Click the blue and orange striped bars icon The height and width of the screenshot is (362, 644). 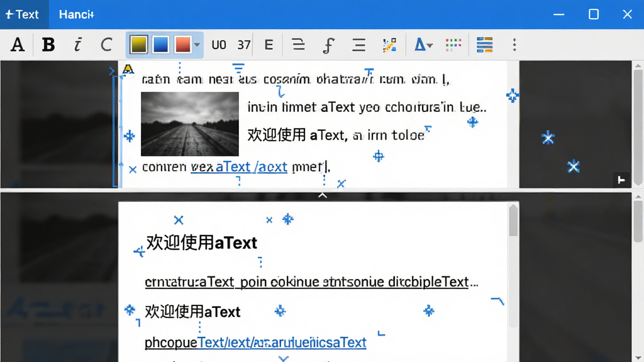coord(485,45)
